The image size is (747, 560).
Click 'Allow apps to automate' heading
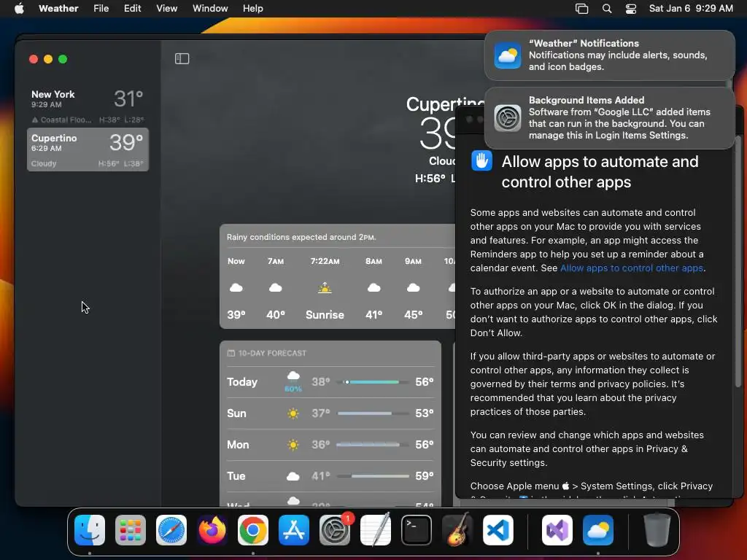pyautogui.click(x=600, y=171)
